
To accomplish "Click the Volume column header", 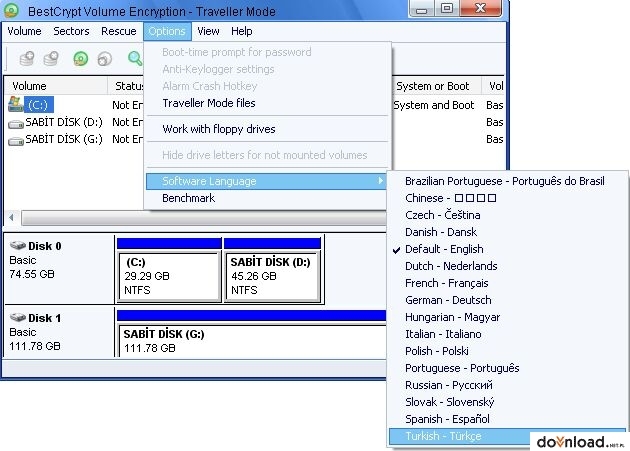I will click(56, 86).
